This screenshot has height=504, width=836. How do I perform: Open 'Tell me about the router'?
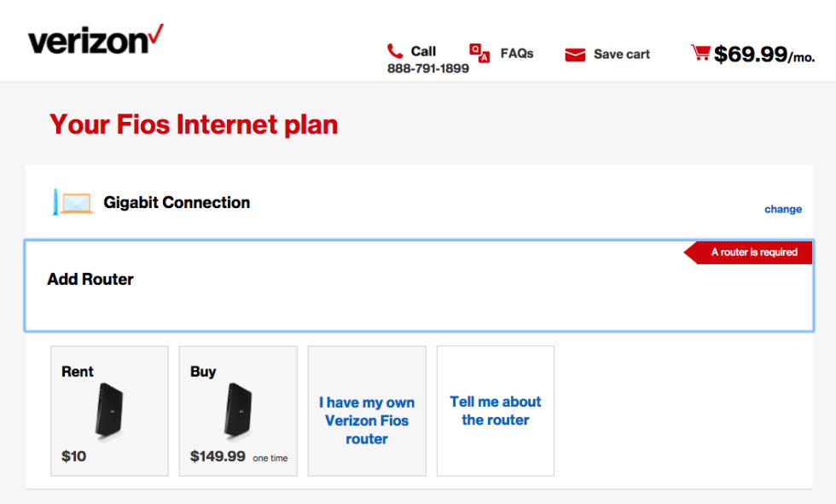[x=495, y=411]
